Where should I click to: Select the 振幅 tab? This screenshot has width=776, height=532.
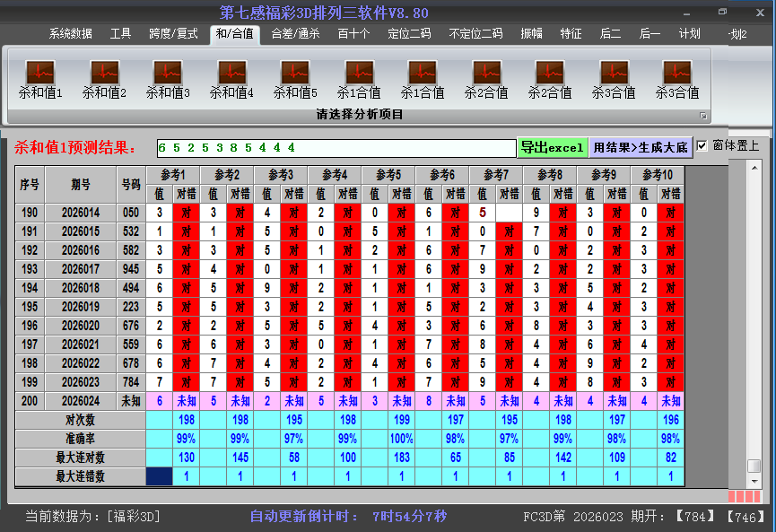click(532, 34)
